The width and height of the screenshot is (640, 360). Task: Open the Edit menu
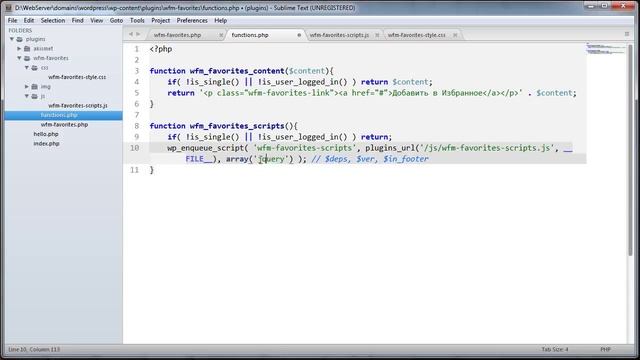[x=29, y=20]
